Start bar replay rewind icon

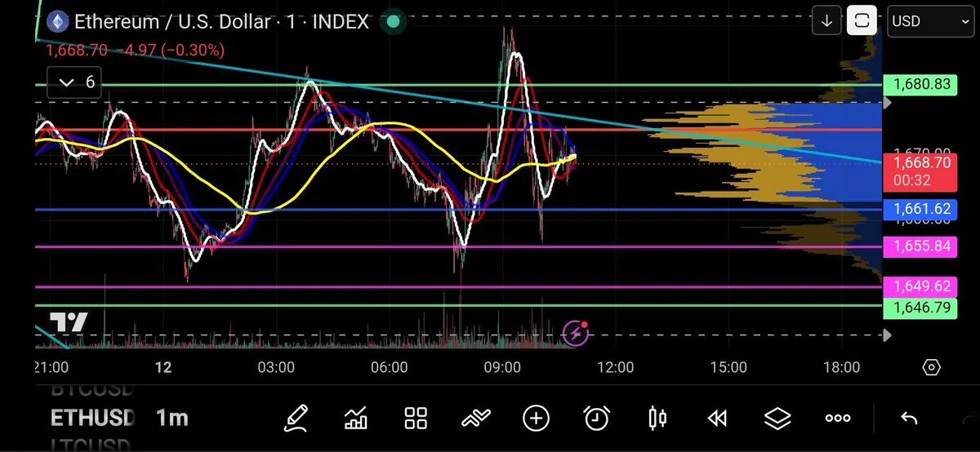tap(717, 419)
